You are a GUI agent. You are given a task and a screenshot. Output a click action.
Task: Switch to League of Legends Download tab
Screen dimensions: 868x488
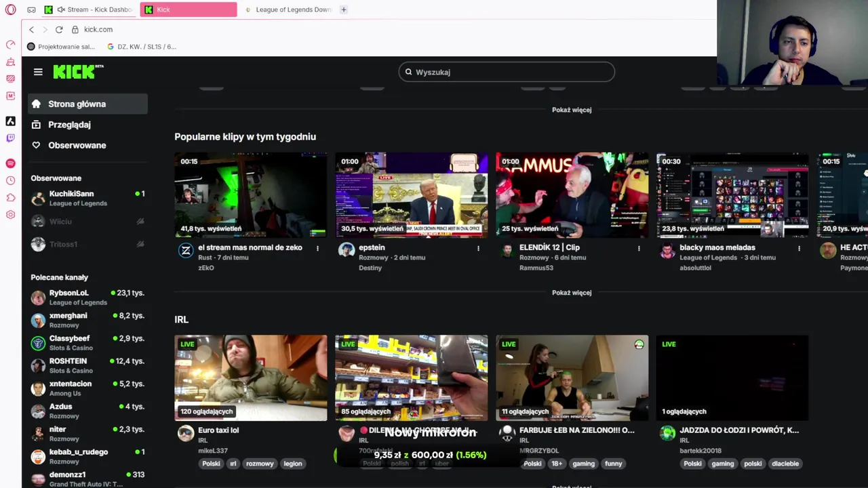pyautogui.click(x=287, y=9)
